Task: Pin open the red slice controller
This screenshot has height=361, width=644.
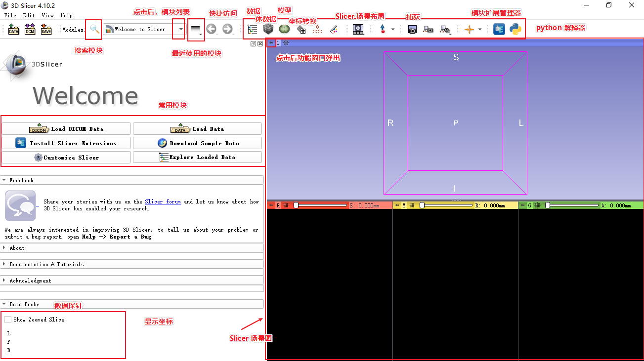Action: pos(271,204)
